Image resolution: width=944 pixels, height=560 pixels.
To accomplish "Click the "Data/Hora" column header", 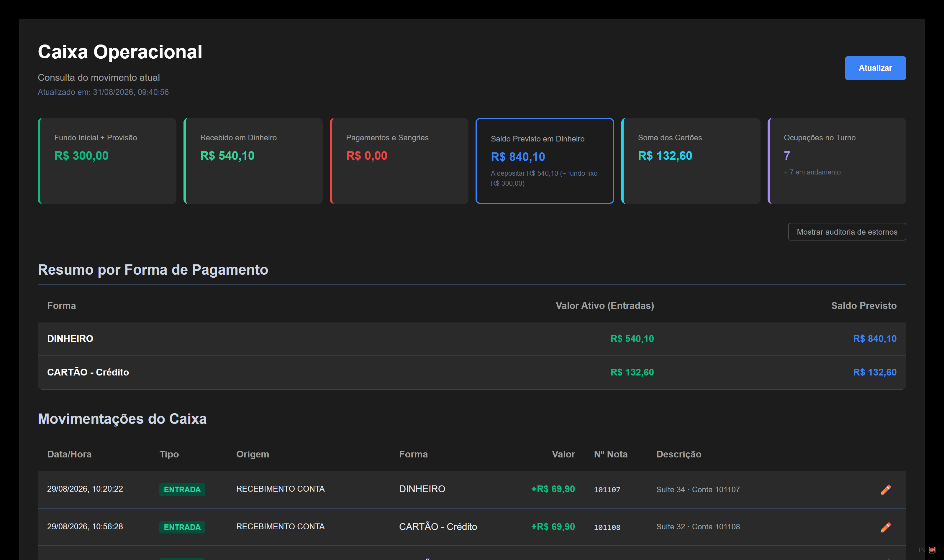I will pos(70,454).
